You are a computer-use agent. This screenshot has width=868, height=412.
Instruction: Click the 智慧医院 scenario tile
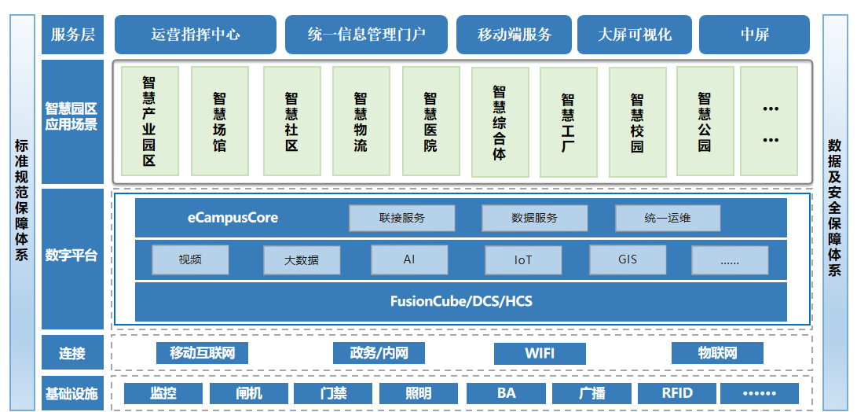tap(430, 120)
